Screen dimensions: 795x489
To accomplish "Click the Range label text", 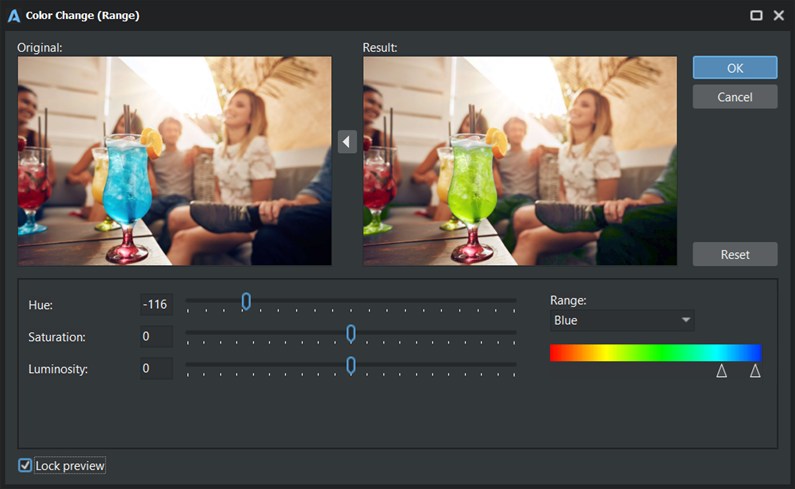I will click(x=568, y=300).
